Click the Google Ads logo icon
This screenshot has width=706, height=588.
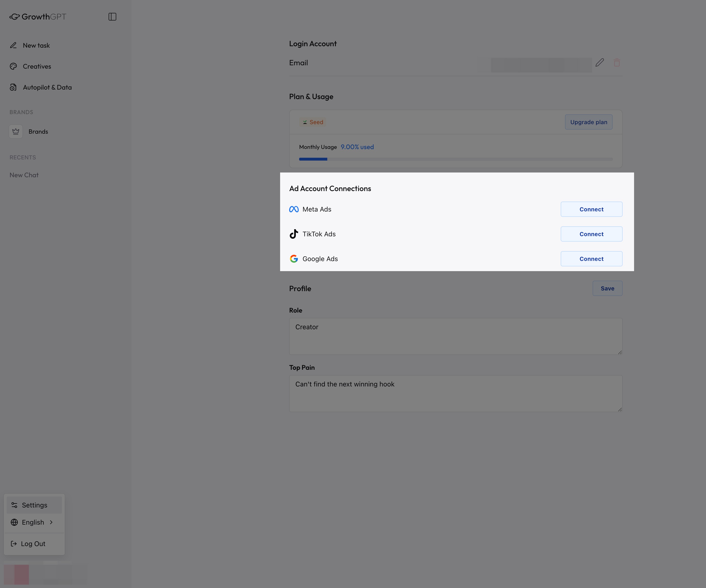click(x=294, y=259)
